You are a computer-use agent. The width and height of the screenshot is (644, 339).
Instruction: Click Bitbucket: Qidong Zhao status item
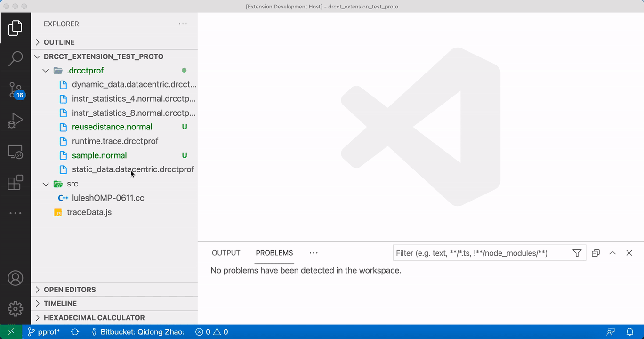click(137, 332)
